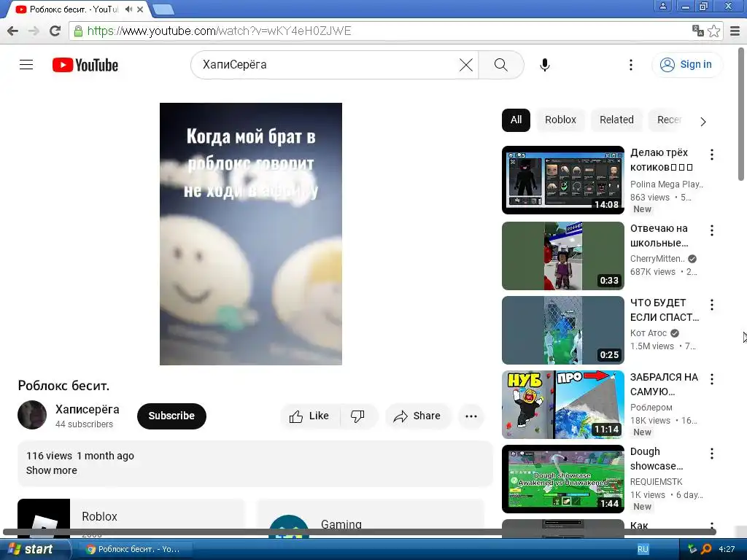
Task: Open Делаю трёх котиков video thumbnail
Action: tap(562, 180)
